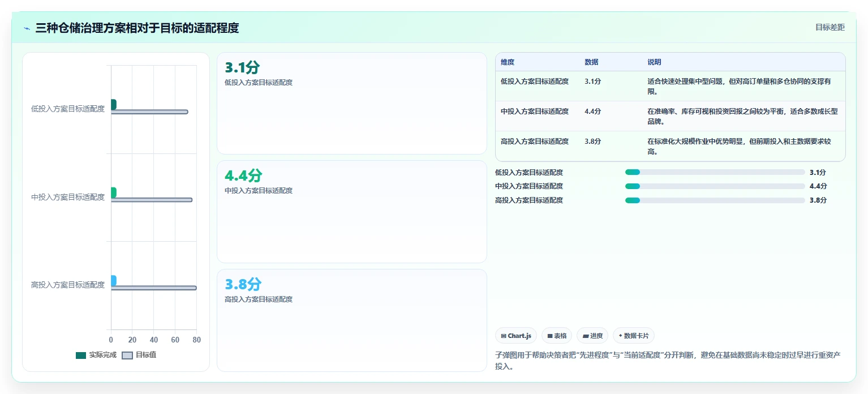Click the icon inside the Chart.js chip
The height and width of the screenshot is (394, 868).
(x=504, y=336)
